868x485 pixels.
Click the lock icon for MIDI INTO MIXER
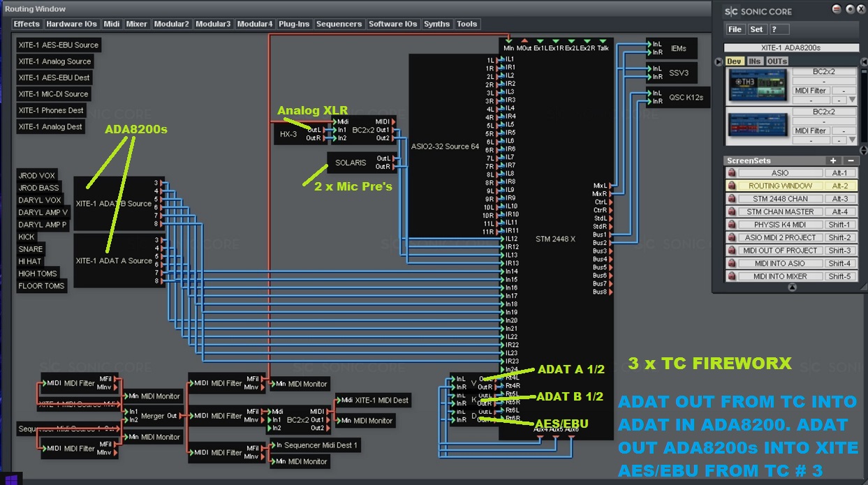733,276
